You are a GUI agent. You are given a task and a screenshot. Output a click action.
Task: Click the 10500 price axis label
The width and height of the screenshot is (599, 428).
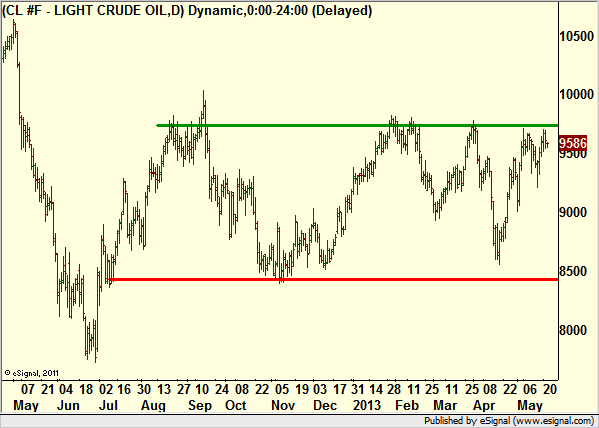pyautogui.click(x=576, y=37)
